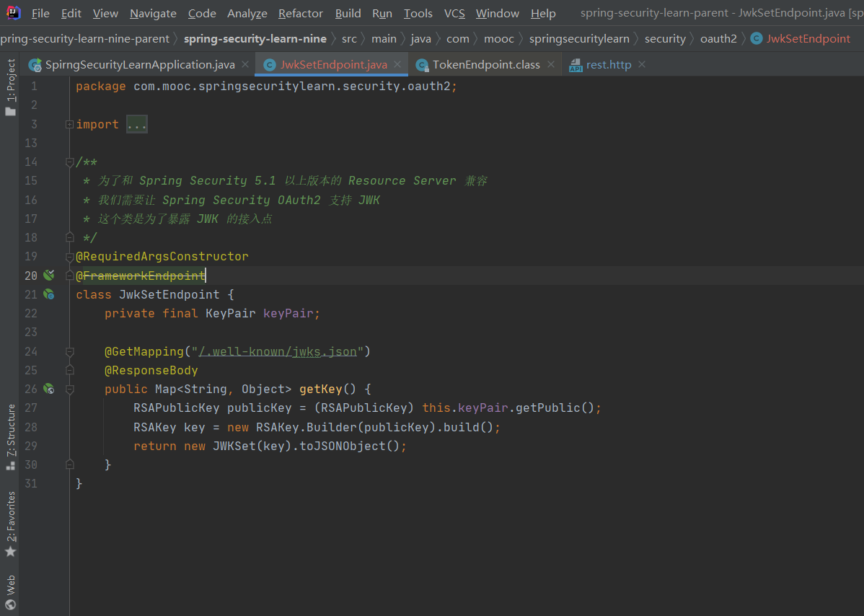Click the IntelliJ IDEA logo icon
Viewport: 864px width, 616px height.
(13, 13)
